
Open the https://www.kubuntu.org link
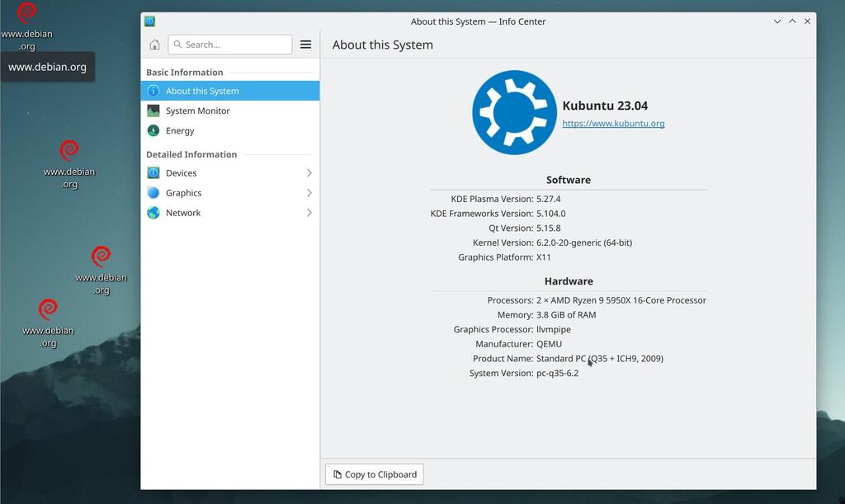click(613, 123)
